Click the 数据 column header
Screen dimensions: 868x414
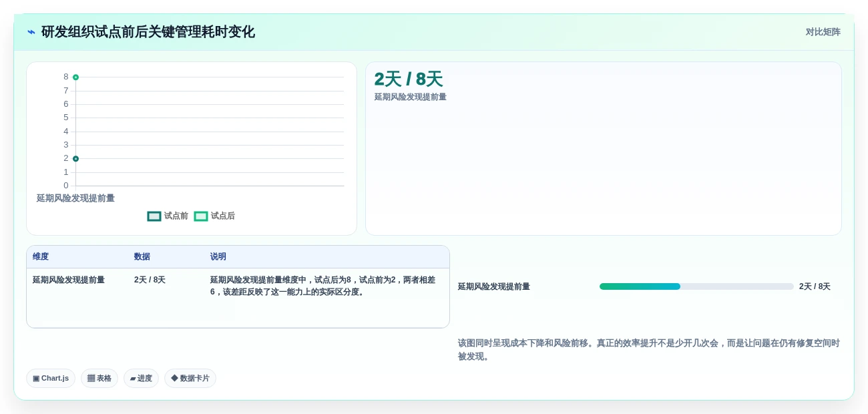point(142,257)
